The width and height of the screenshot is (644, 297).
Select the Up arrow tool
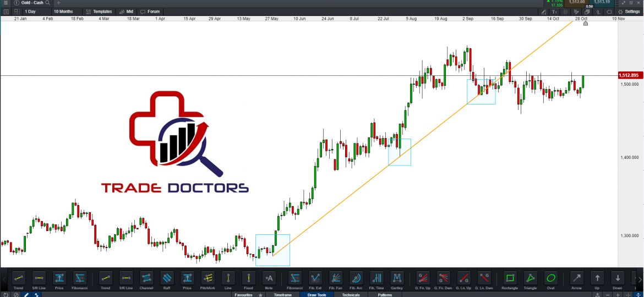(x=598, y=278)
